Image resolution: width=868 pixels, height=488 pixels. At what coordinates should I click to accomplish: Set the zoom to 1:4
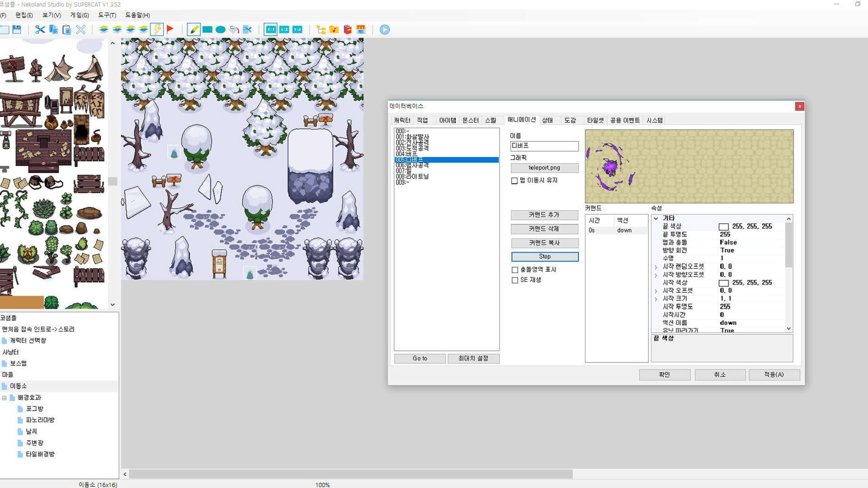click(297, 29)
